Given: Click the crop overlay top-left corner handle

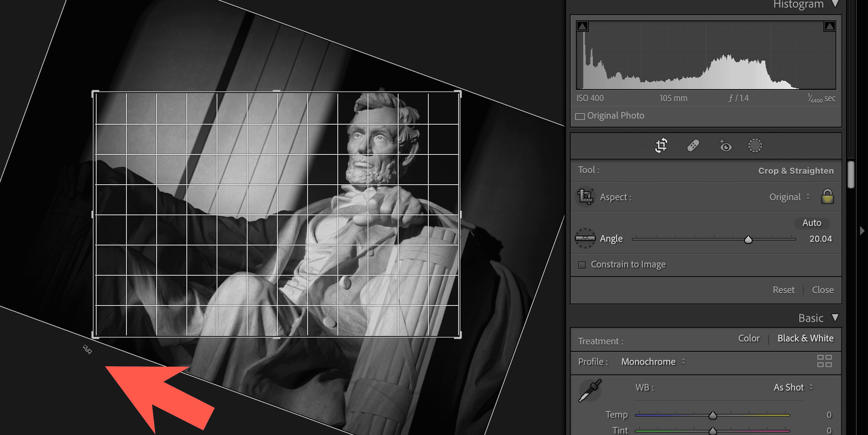Looking at the screenshot, I should tap(95, 93).
